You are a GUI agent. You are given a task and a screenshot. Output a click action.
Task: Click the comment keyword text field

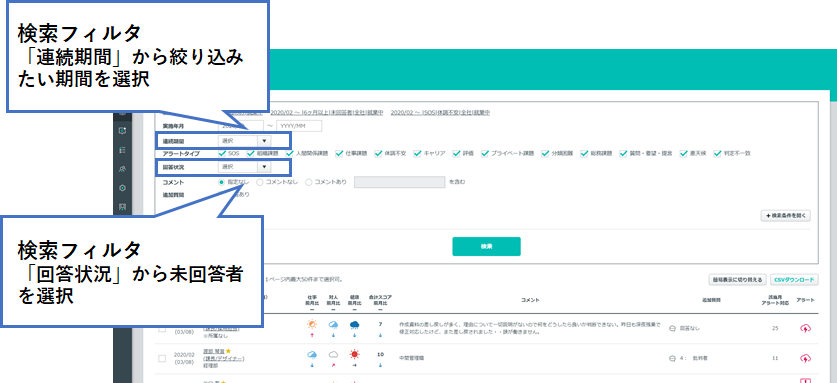coord(399,182)
